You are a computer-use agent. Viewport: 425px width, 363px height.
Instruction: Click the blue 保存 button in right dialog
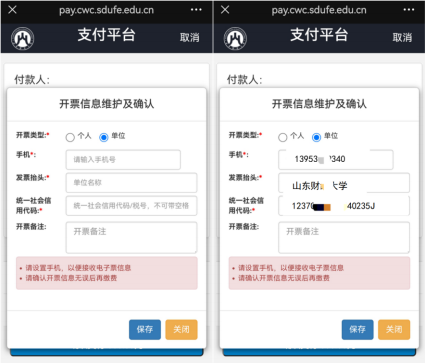(x=357, y=329)
